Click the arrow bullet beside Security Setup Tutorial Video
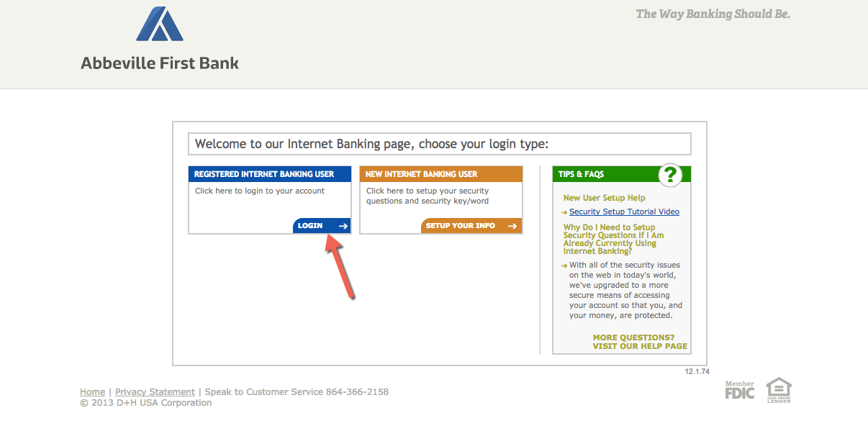The width and height of the screenshot is (868, 436). click(x=563, y=212)
